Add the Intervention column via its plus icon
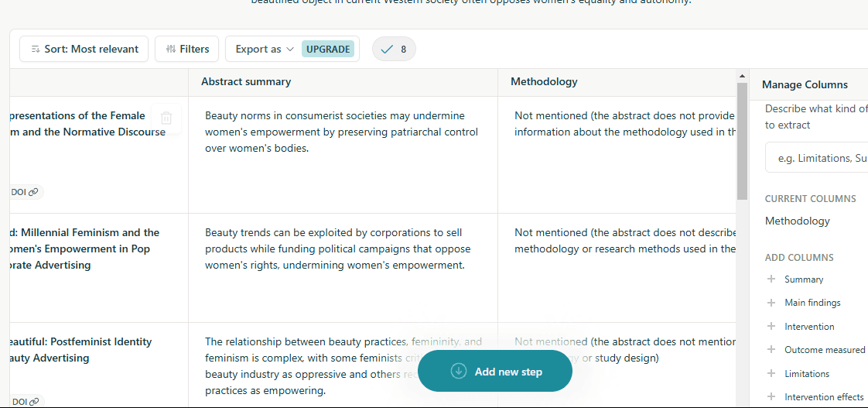This screenshot has height=408, width=868. tap(771, 326)
